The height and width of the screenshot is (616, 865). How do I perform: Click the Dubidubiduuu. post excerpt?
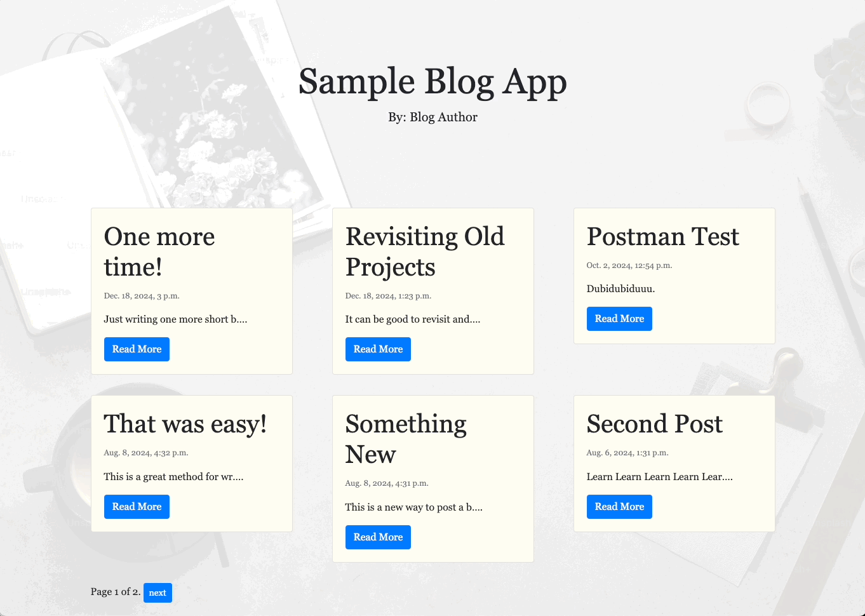tap(620, 288)
